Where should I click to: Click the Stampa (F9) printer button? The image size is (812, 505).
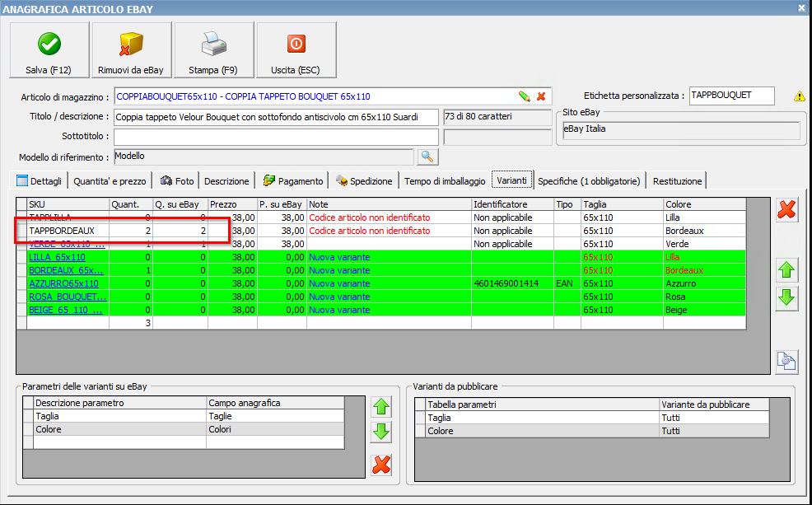(213, 49)
